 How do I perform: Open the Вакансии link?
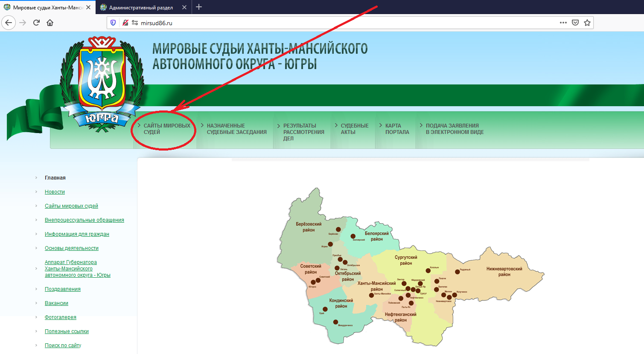[x=56, y=303]
